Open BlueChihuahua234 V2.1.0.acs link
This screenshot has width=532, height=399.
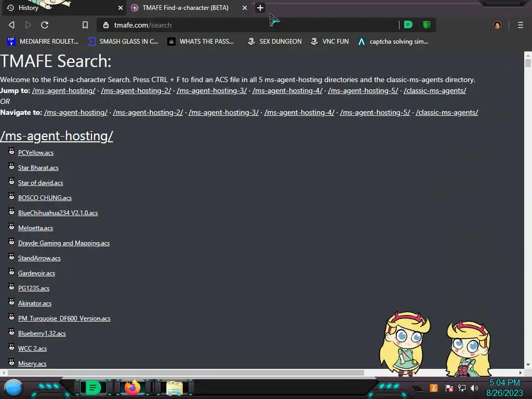coord(58,213)
